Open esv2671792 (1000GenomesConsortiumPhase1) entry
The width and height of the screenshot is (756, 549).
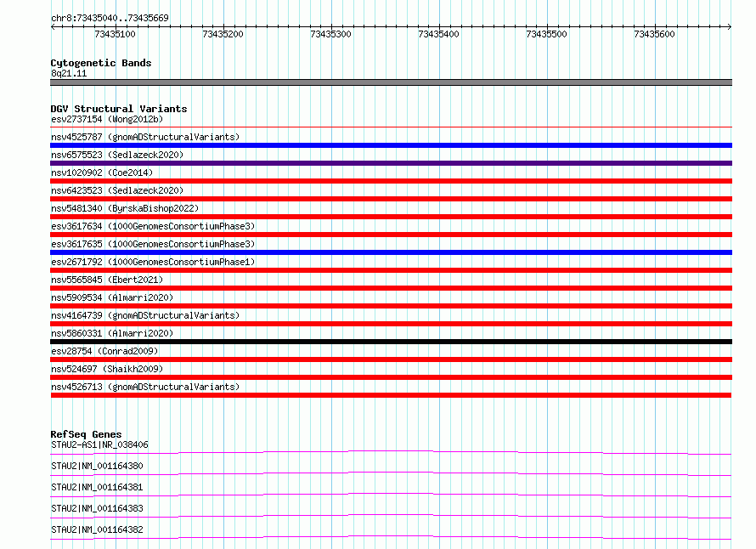pyautogui.click(x=153, y=262)
